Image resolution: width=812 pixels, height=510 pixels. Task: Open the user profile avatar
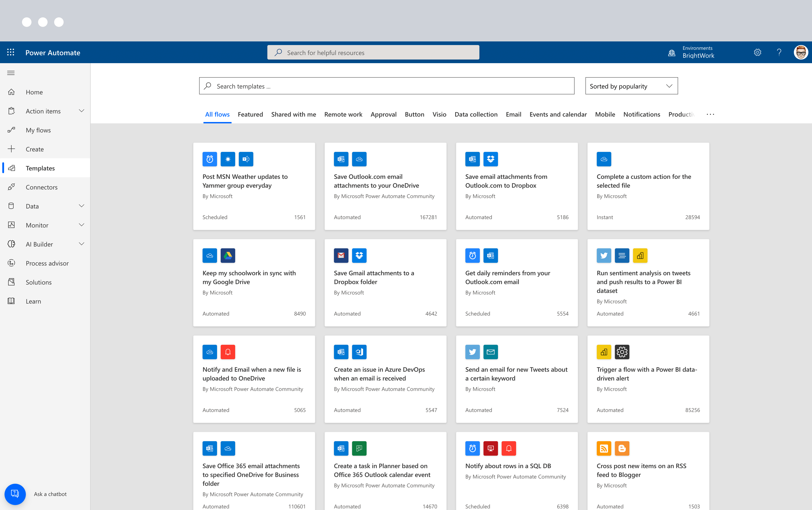[x=801, y=52]
